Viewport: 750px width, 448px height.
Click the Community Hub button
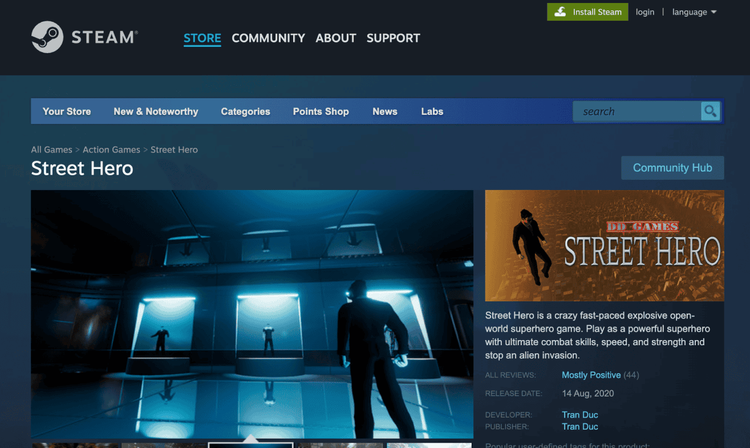pos(673,168)
